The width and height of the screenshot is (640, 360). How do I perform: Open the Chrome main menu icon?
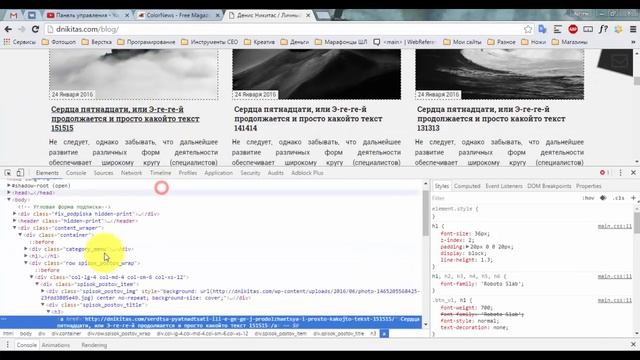click(633, 29)
